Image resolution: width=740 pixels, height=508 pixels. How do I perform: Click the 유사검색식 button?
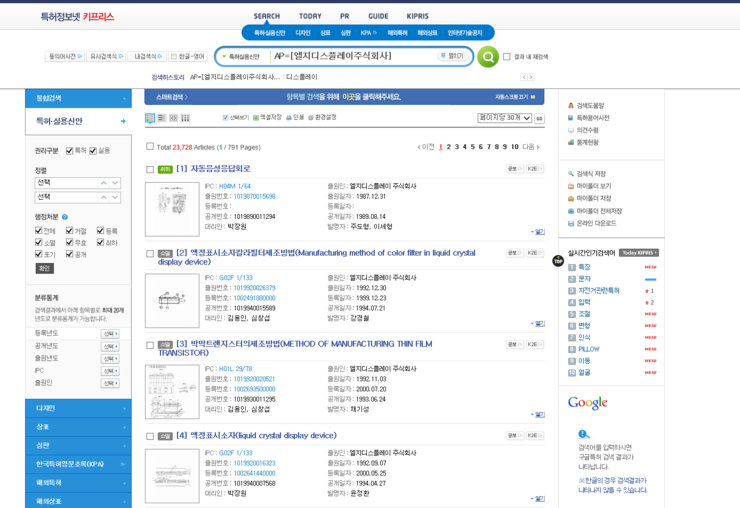pos(106,56)
